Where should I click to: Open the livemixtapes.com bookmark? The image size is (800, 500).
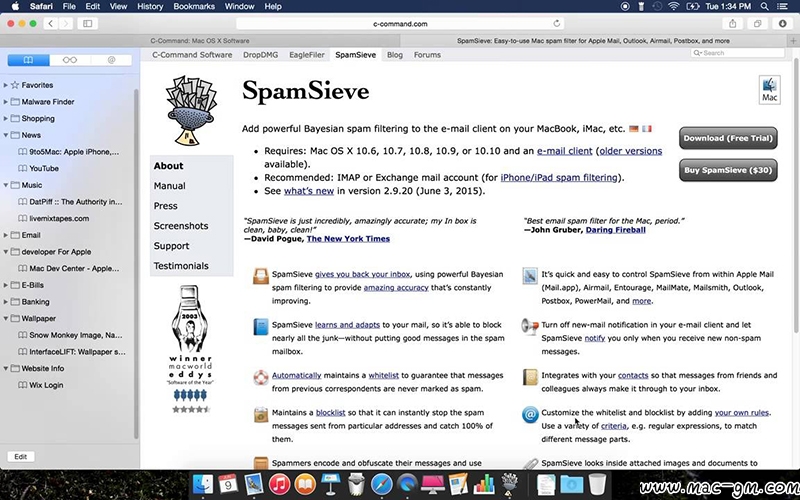point(59,218)
